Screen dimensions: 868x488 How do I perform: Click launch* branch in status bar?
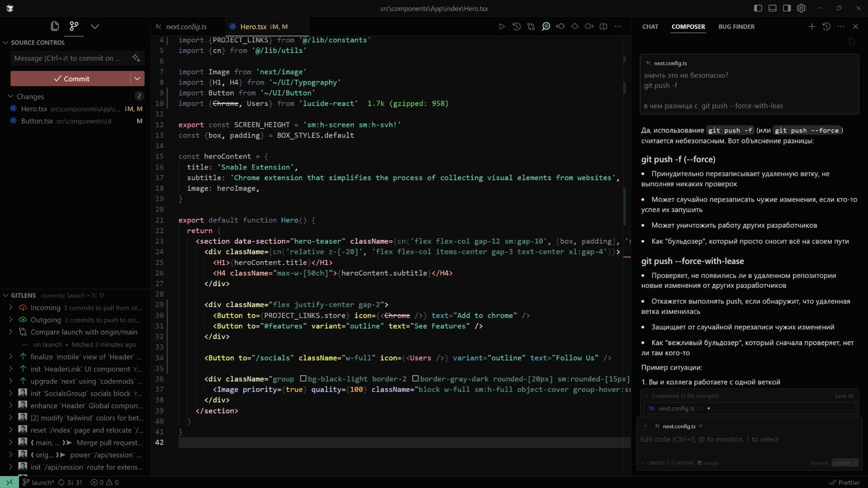(x=38, y=482)
